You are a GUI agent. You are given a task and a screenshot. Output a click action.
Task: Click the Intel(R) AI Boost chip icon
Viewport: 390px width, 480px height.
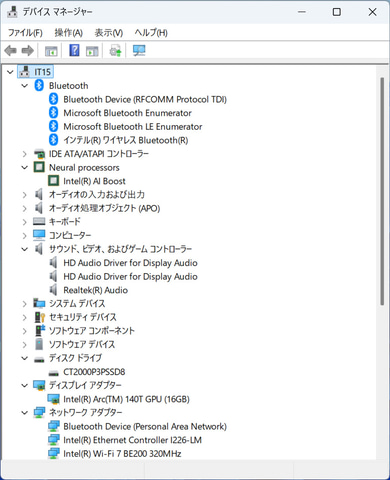tap(53, 181)
